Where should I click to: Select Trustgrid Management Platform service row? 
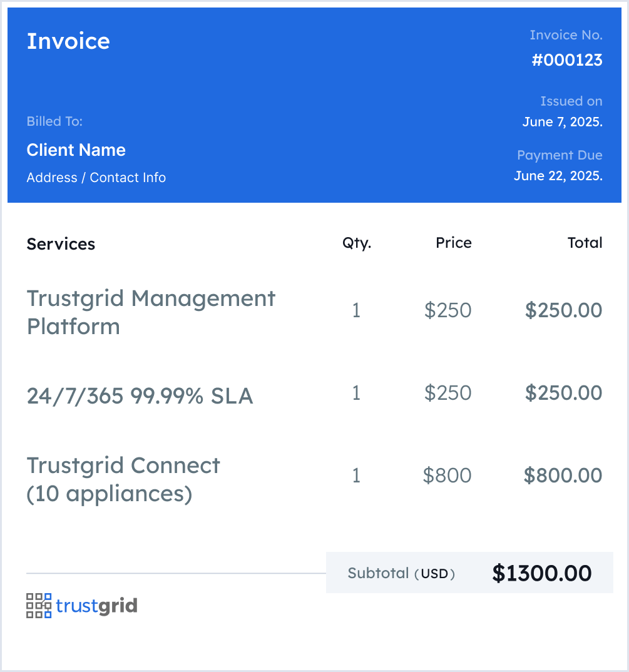(x=151, y=312)
